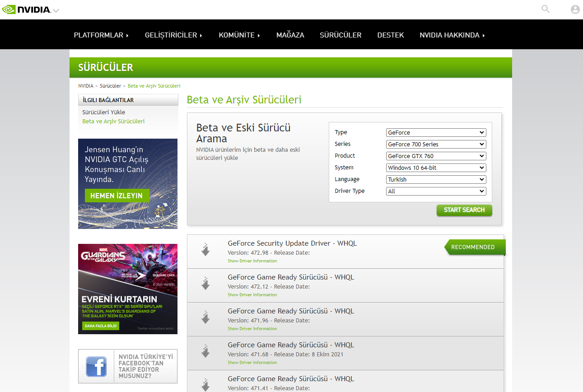Go to SÜRÜCÜLER in navigation bar
Viewport: 583px width, 392px height.
[340, 35]
